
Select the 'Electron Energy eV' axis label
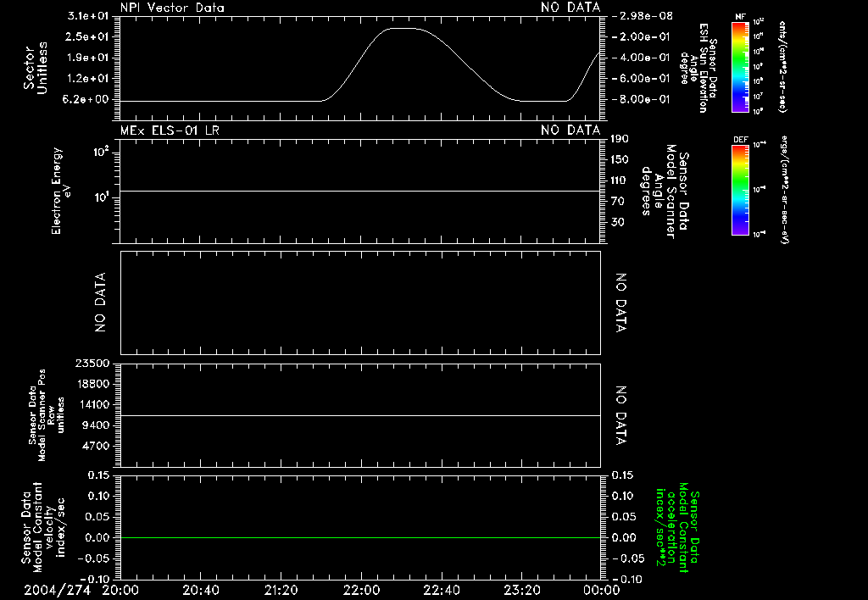pos(60,191)
